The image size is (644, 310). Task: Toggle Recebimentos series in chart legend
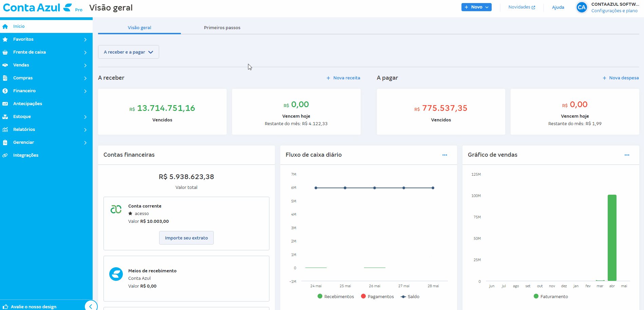pyautogui.click(x=336, y=296)
